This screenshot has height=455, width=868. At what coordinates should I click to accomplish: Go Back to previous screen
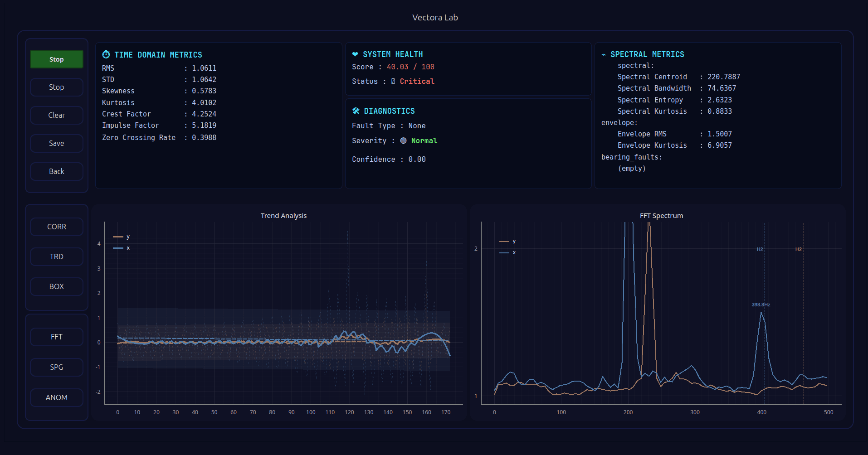pos(57,171)
